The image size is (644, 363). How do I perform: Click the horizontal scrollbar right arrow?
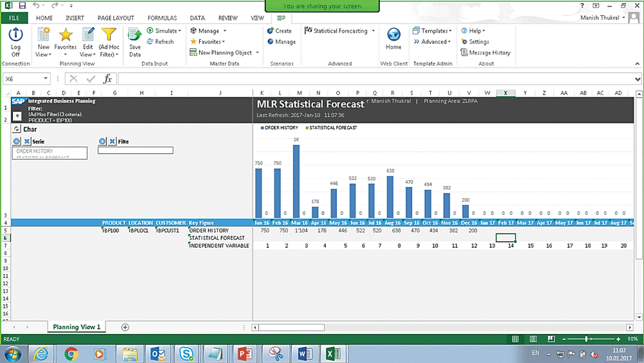[x=630, y=327]
